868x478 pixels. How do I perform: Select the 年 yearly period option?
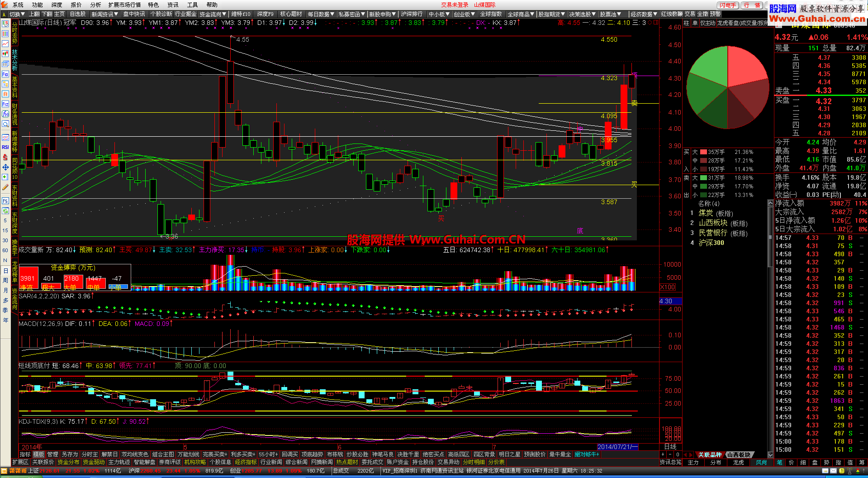click(5, 320)
